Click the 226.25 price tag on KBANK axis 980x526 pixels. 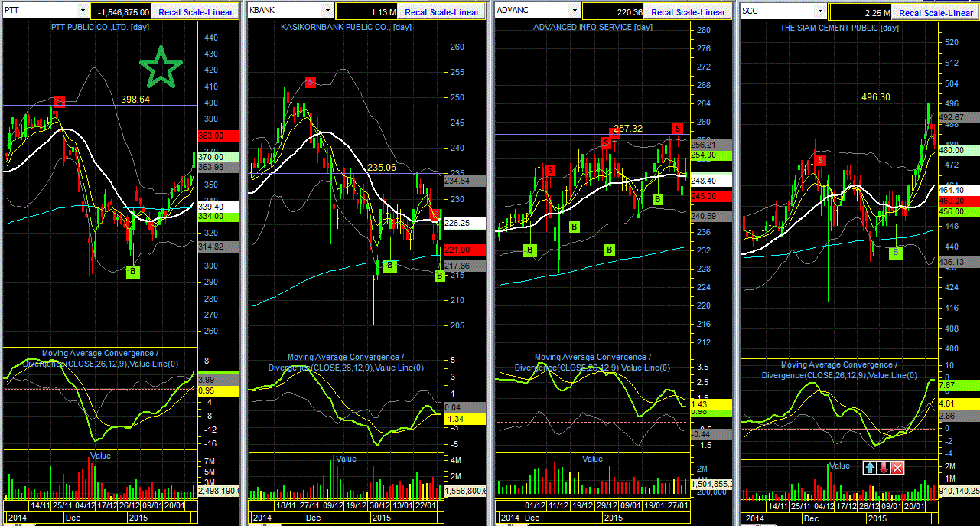point(466,224)
